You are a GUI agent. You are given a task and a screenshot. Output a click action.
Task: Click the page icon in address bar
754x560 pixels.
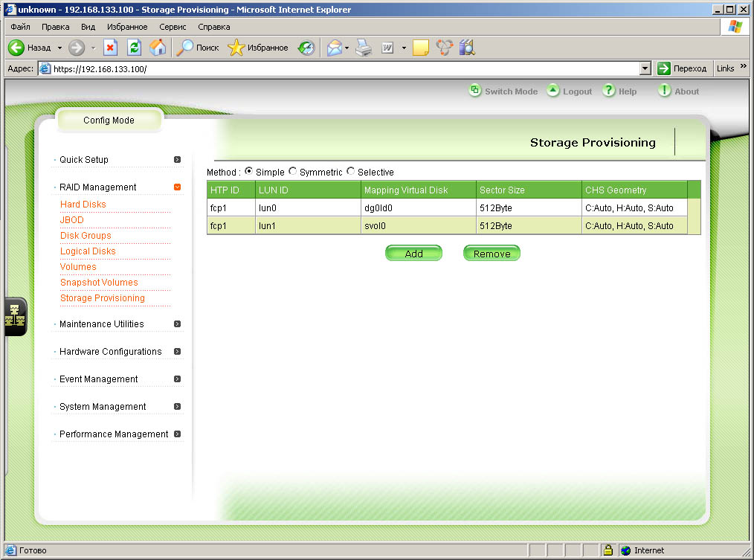coord(45,69)
